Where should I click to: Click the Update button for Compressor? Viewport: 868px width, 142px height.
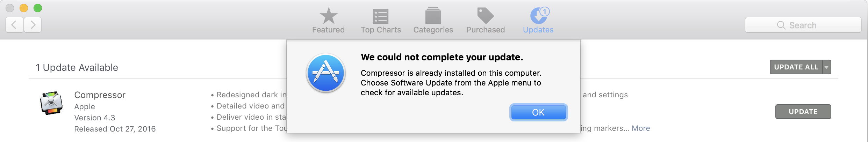[803, 112]
